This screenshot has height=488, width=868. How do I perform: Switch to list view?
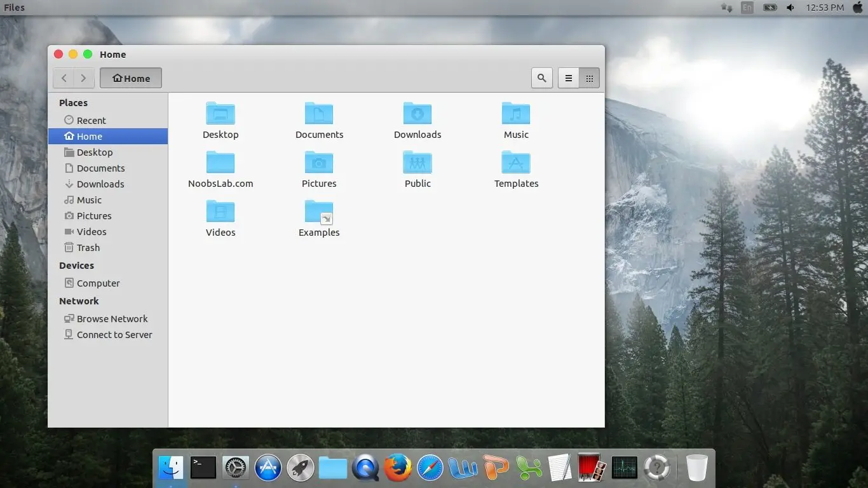[569, 78]
